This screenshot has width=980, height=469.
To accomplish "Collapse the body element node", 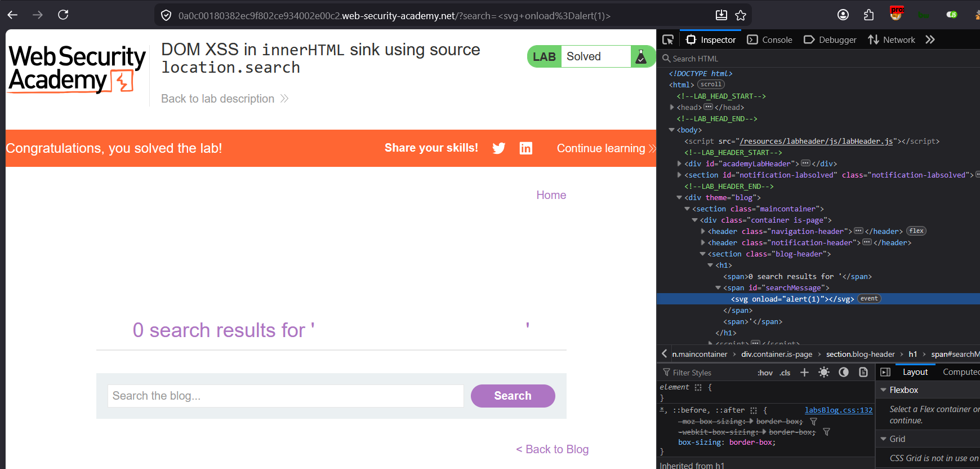I will pos(672,130).
